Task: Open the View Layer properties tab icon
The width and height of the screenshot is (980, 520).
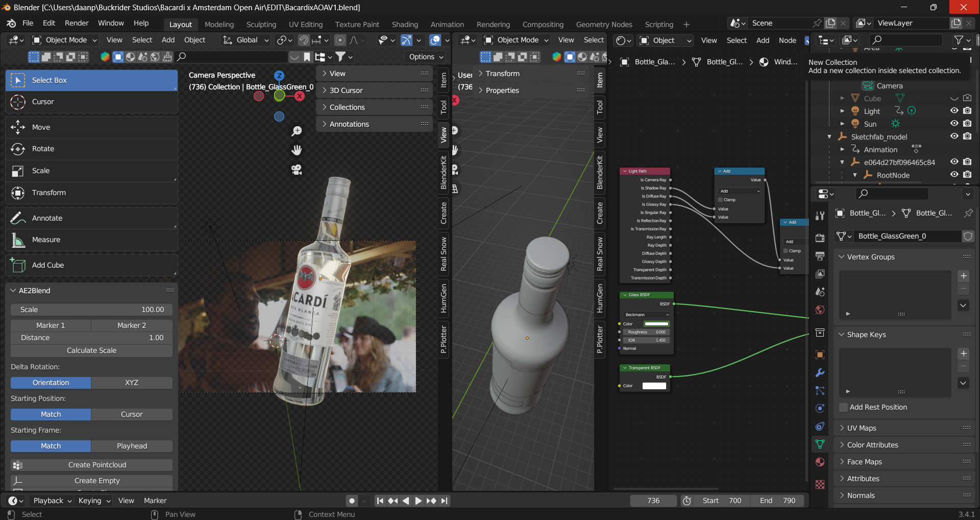Action: pos(820,274)
